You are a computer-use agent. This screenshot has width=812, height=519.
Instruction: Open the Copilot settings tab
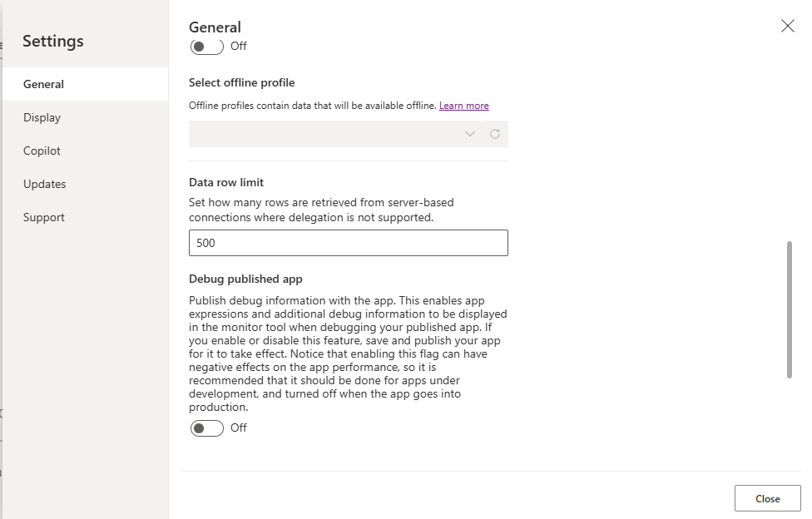(86, 151)
